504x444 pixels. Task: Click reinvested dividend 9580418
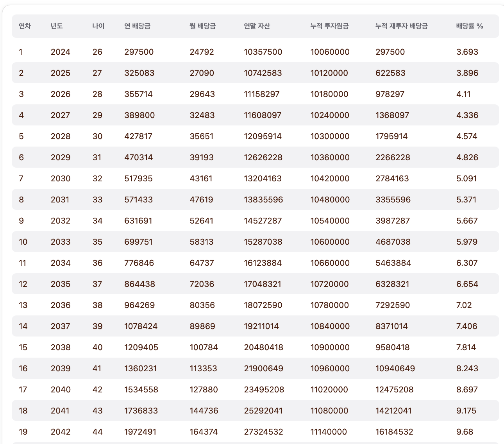coord(393,347)
